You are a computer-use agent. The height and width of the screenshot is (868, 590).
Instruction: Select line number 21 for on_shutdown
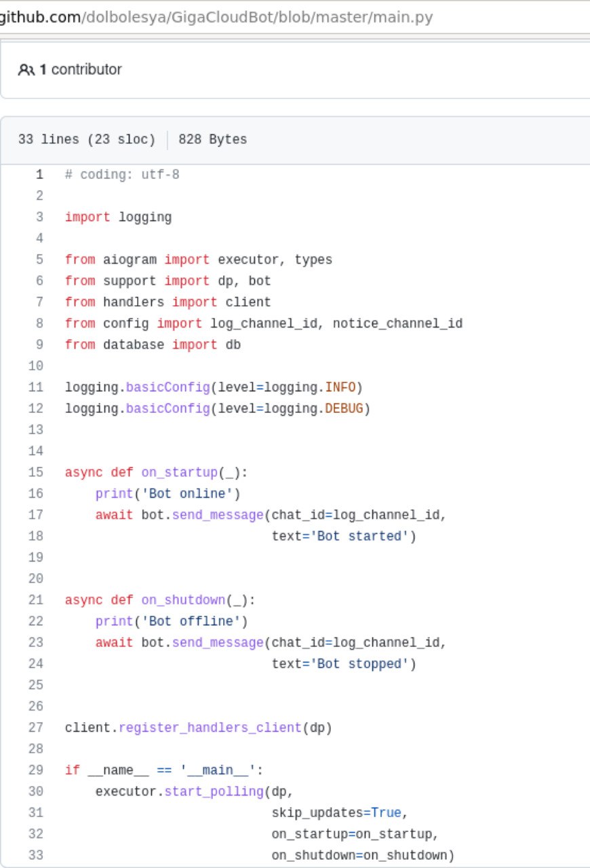pos(36,599)
